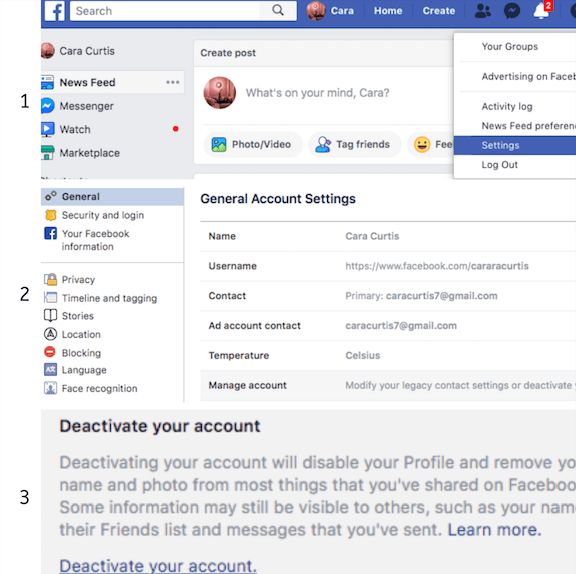Click the Messenger sidebar icon

coord(47,106)
